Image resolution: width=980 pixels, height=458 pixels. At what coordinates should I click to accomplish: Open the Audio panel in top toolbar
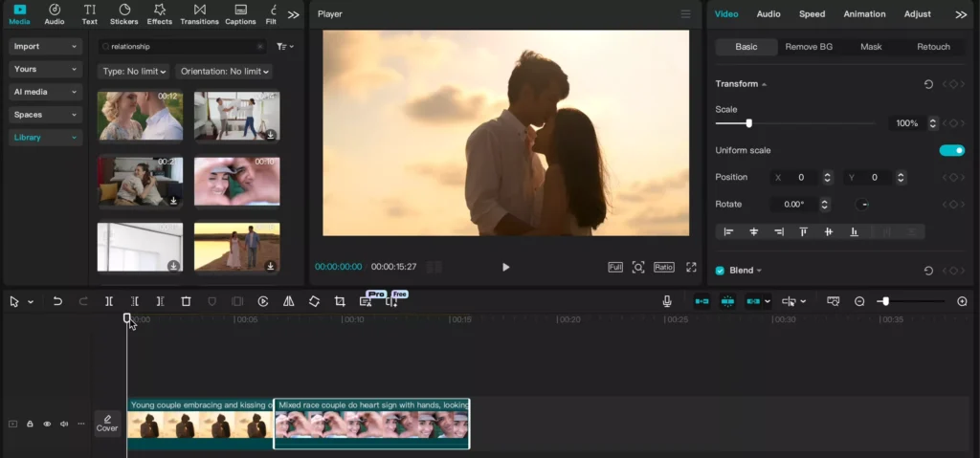click(55, 14)
